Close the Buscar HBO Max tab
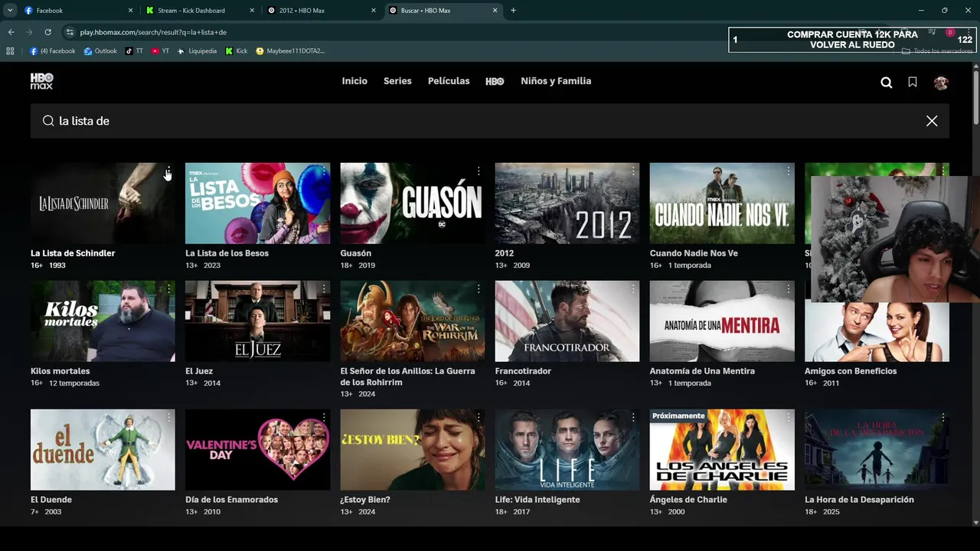 495,11
